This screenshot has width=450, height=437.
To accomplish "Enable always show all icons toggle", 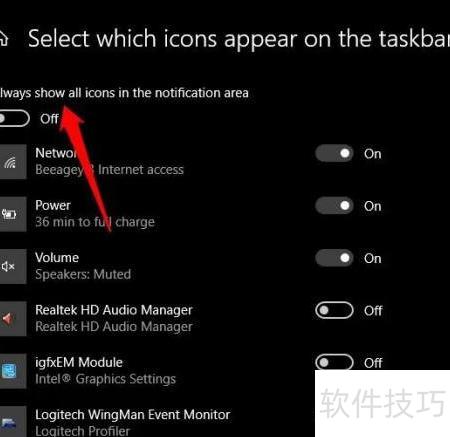I will tap(14, 118).
